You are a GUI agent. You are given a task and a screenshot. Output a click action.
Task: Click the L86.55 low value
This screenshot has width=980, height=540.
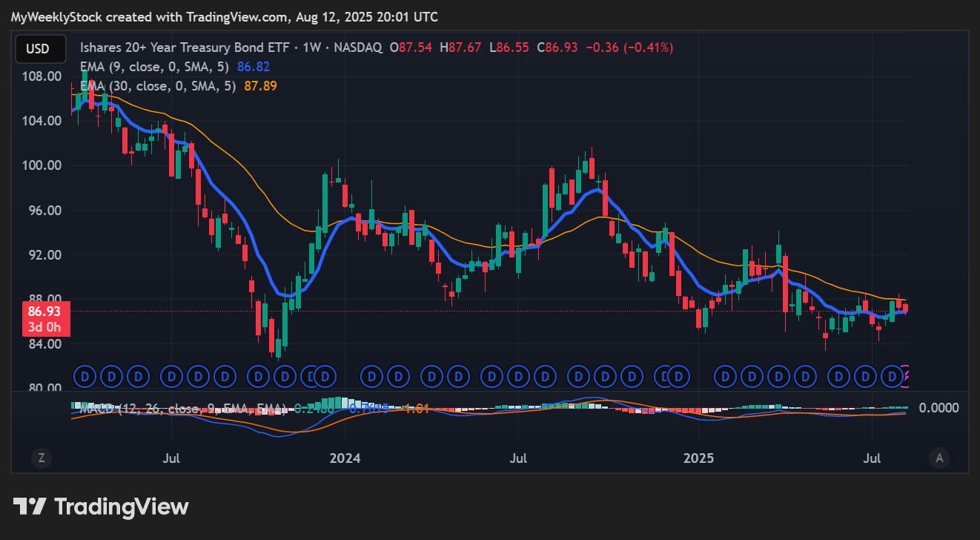[509, 47]
